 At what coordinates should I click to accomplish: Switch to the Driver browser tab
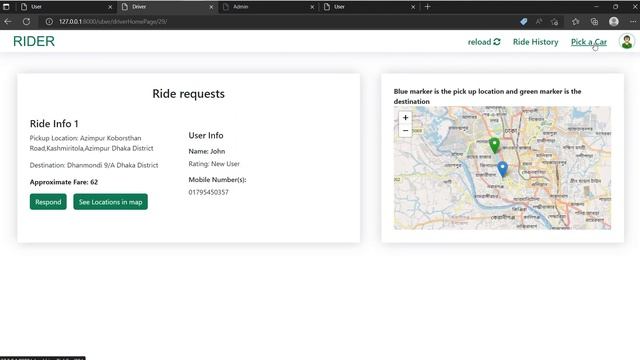click(167, 7)
